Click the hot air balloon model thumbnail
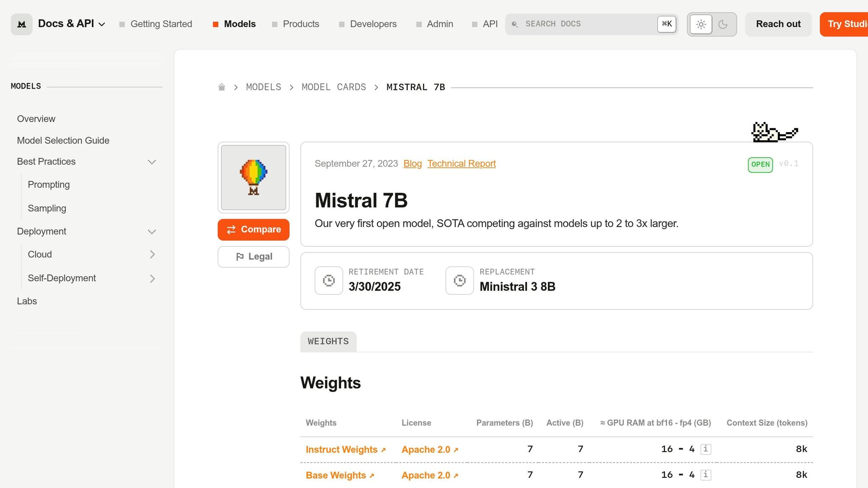Viewport: 868px width, 488px height. 253,177
